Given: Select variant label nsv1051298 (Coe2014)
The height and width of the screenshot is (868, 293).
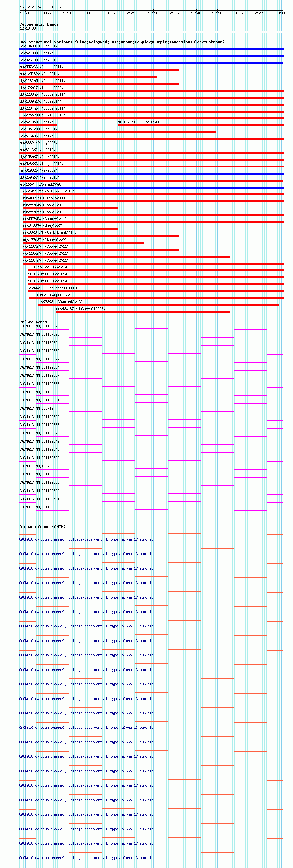Looking at the screenshot, I should click(x=40, y=129).
